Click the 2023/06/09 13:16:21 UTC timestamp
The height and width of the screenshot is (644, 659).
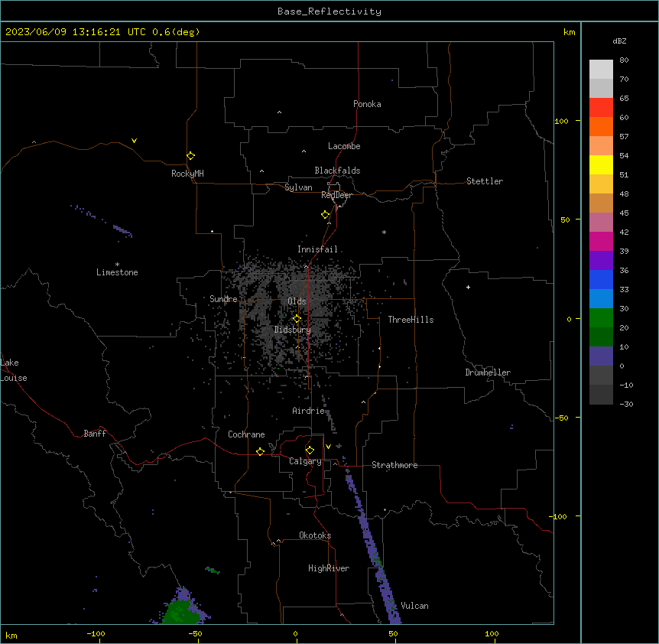coord(76,32)
